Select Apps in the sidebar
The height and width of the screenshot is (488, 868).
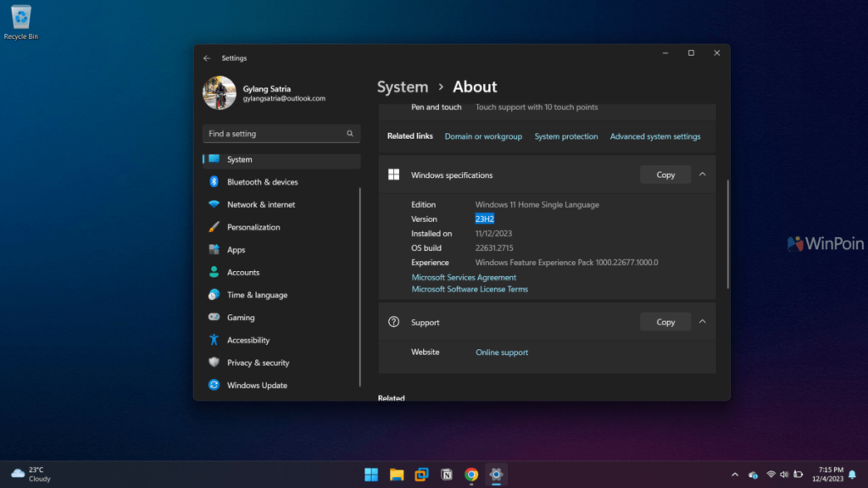coord(236,250)
